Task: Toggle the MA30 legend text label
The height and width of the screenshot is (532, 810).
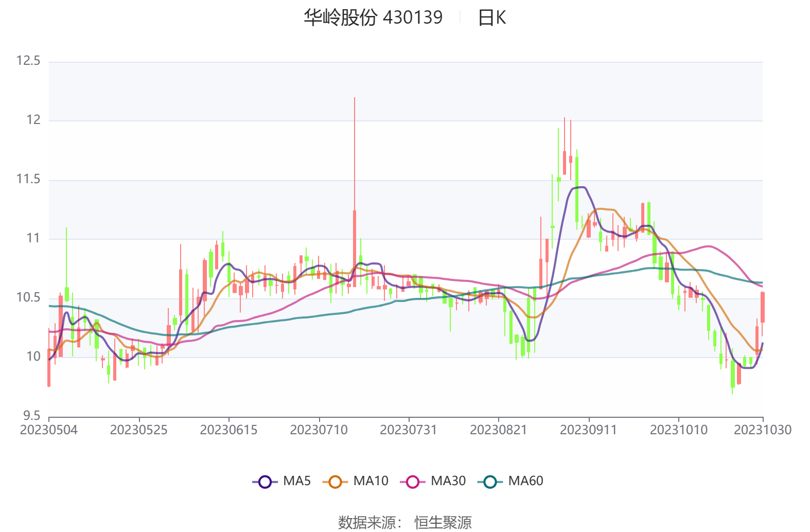Action: point(448,481)
